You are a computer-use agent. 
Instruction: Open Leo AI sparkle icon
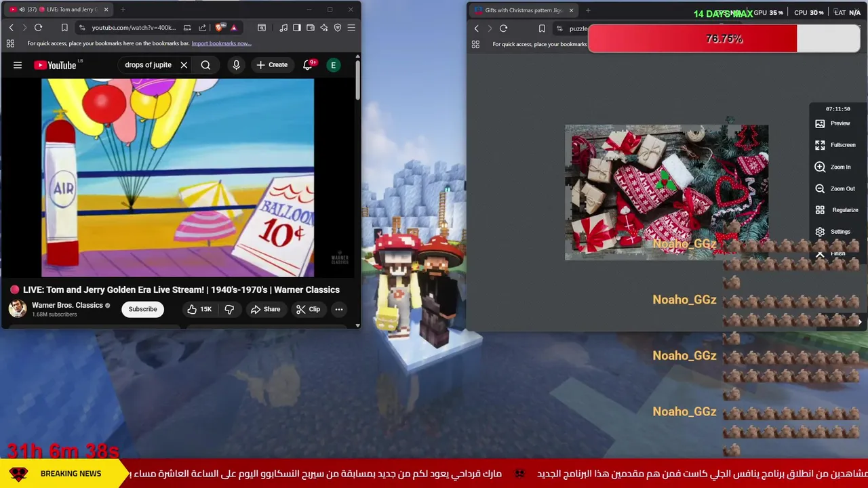324,28
